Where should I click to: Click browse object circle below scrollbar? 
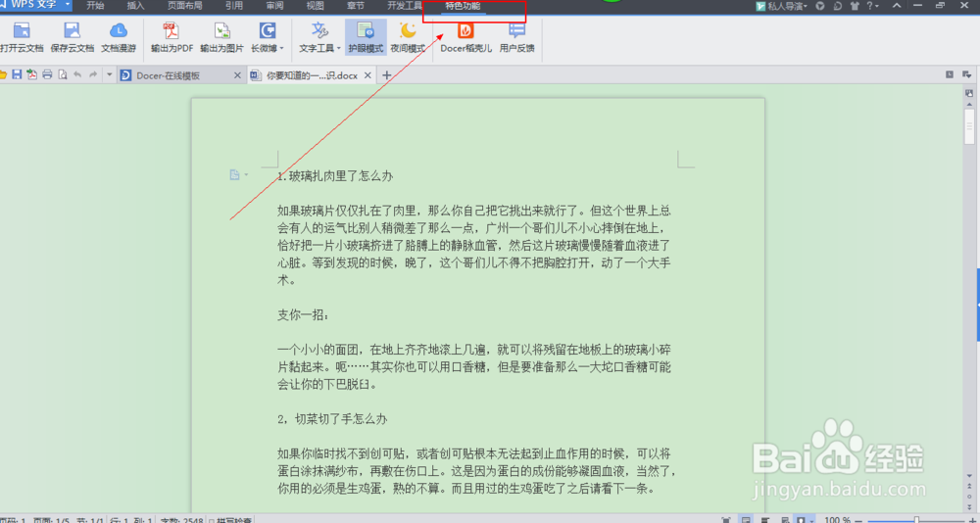click(969, 496)
